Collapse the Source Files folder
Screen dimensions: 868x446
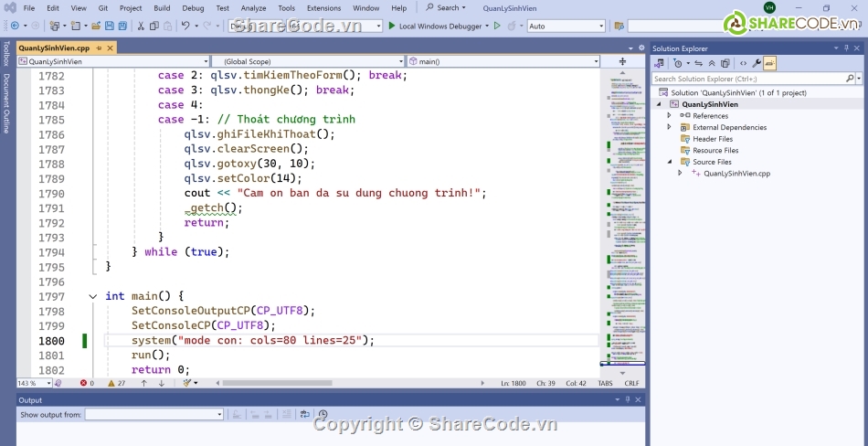click(669, 162)
